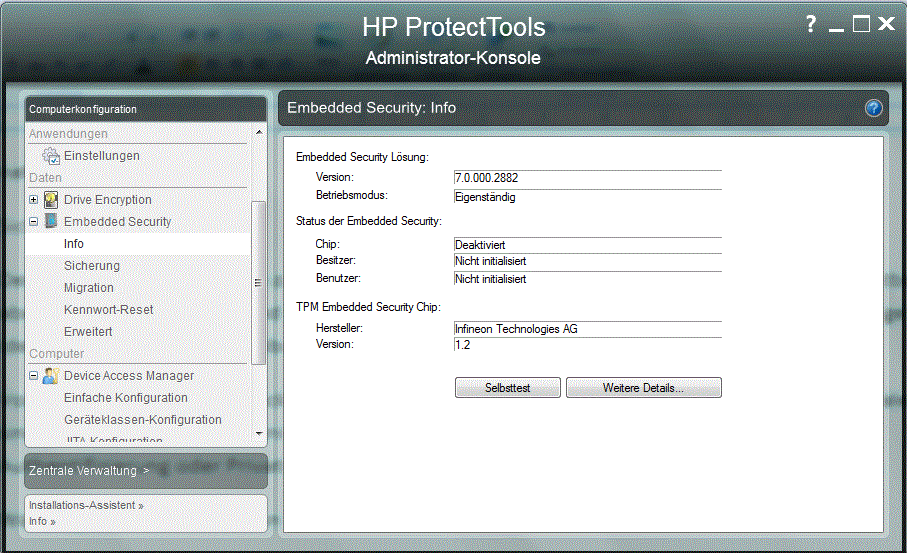The width and height of the screenshot is (907, 553).
Task: Click scroll up arrow in navigation tree
Action: pos(259,132)
